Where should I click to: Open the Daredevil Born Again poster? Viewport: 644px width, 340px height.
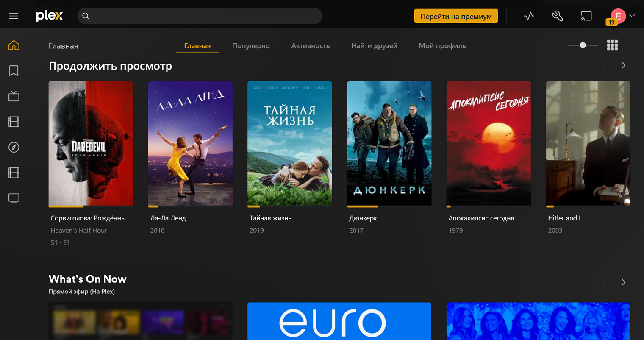point(91,144)
